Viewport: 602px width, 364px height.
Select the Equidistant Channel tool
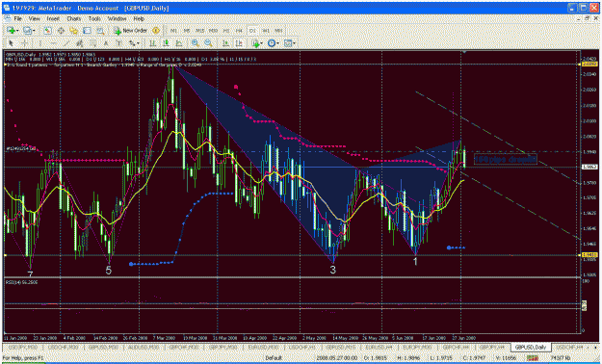click(x=80, y=43)
